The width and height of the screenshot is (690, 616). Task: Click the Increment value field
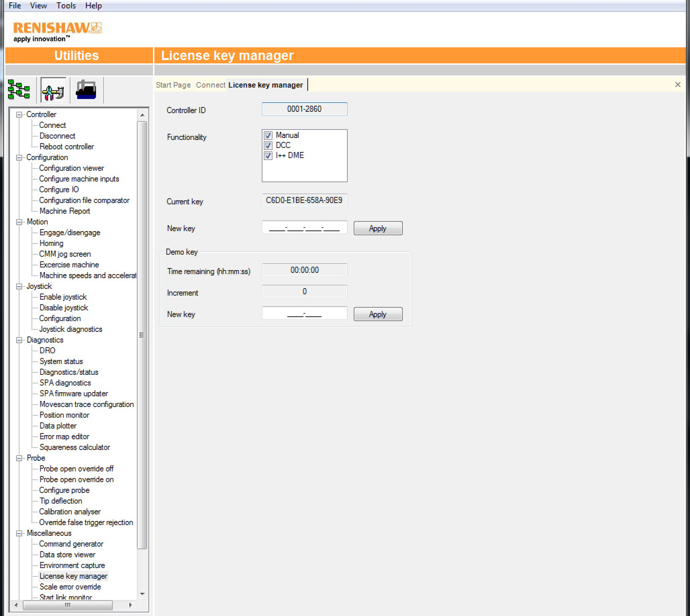(304, 292)
